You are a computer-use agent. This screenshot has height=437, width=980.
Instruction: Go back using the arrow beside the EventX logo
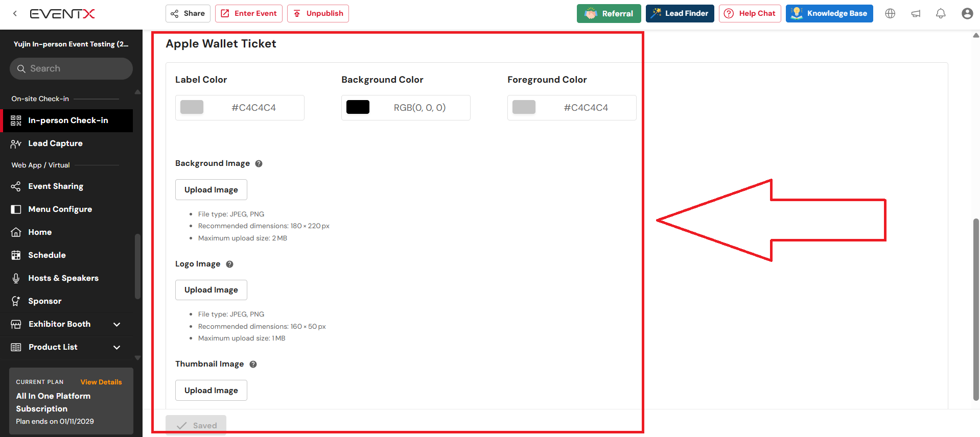15,14
